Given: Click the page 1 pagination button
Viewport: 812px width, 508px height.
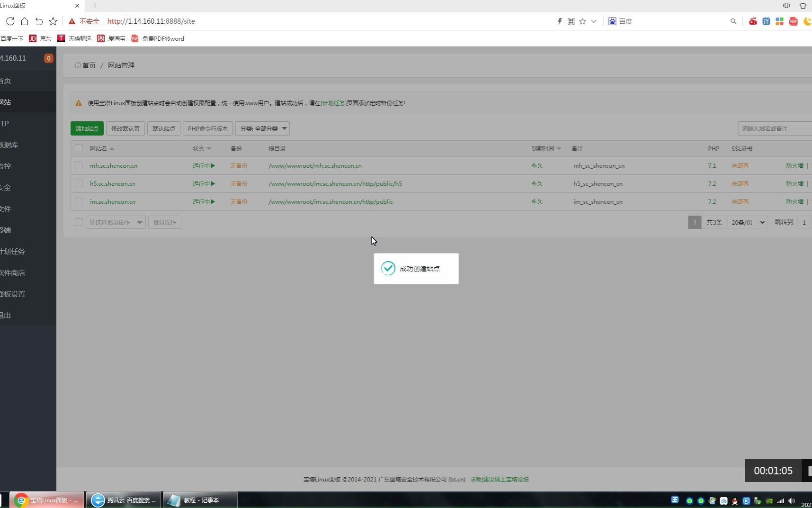Looking at the screenshot, I should point(695,222).
